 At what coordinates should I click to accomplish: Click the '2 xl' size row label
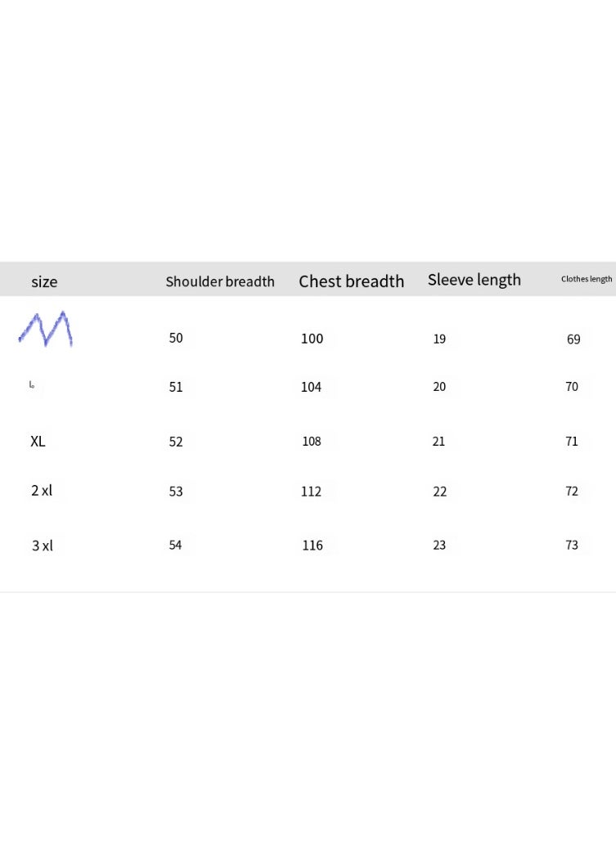coord(42,491)
